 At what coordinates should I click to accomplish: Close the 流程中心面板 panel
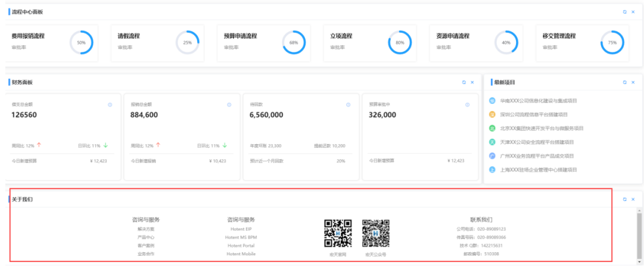click(633, 12)
